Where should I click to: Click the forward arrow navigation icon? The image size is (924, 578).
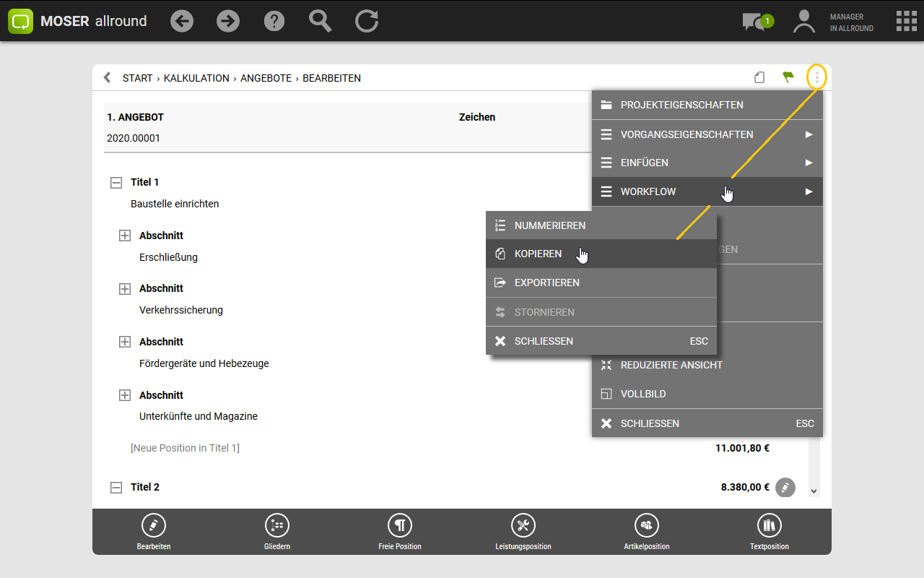(x=228, y=21)
